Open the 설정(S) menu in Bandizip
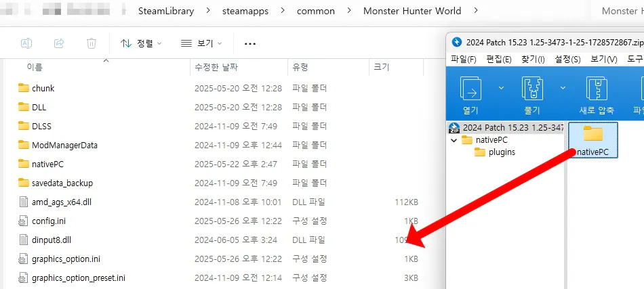644x289 pixels. click(x=567, y=60)
